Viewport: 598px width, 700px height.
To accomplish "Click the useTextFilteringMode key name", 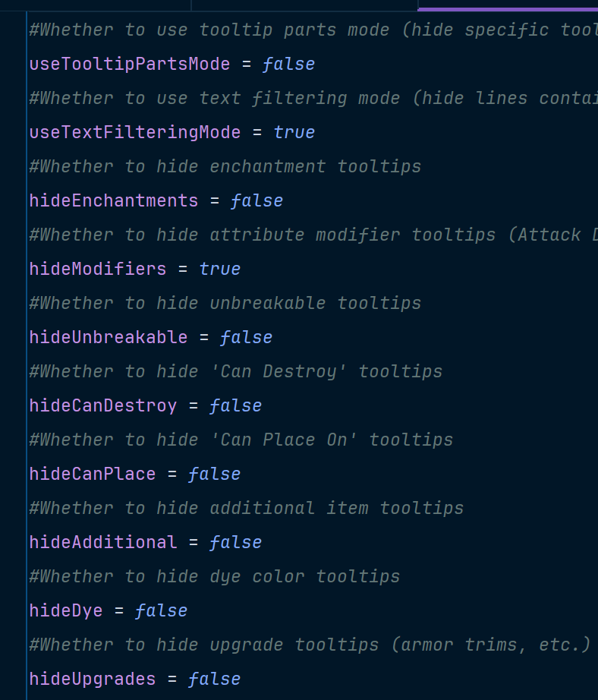I will click(x=135, y=133).
